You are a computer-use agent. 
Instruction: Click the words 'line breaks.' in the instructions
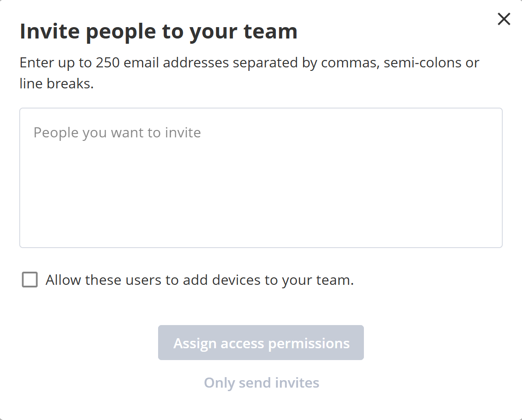pos(57,84)
